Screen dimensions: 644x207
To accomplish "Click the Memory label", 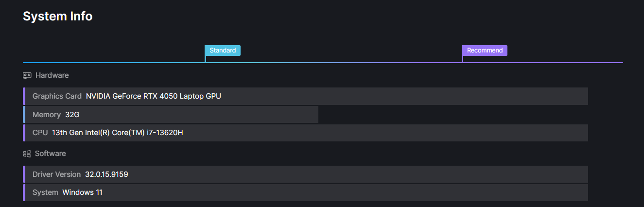I will 46,115.
